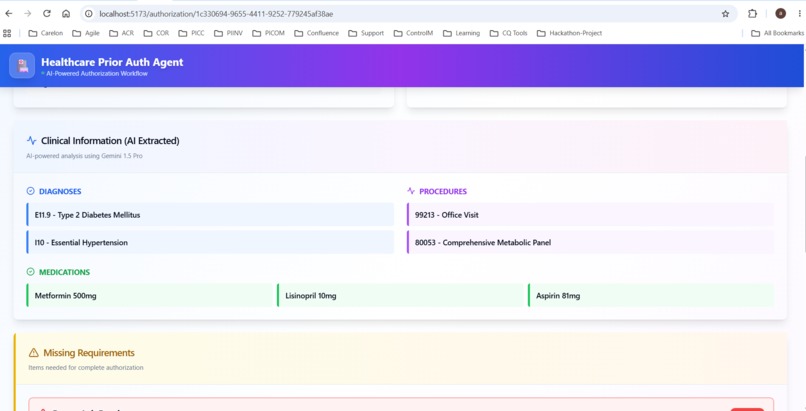
Task: Open the PICC bookmark folder
Action: point(191,33)
